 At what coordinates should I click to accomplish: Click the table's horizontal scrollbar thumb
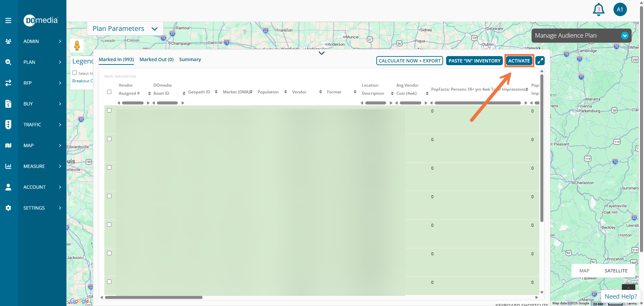click(x=154, y=298)
